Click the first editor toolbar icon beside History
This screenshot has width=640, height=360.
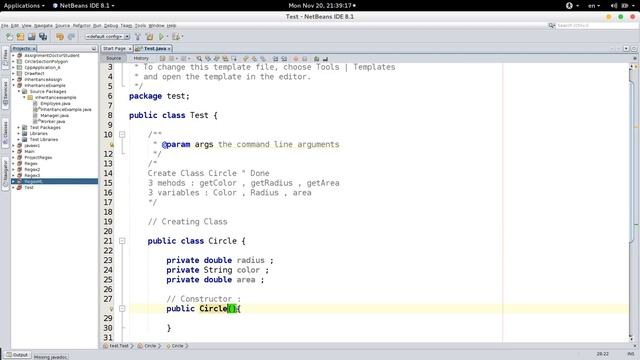(162, 59)
